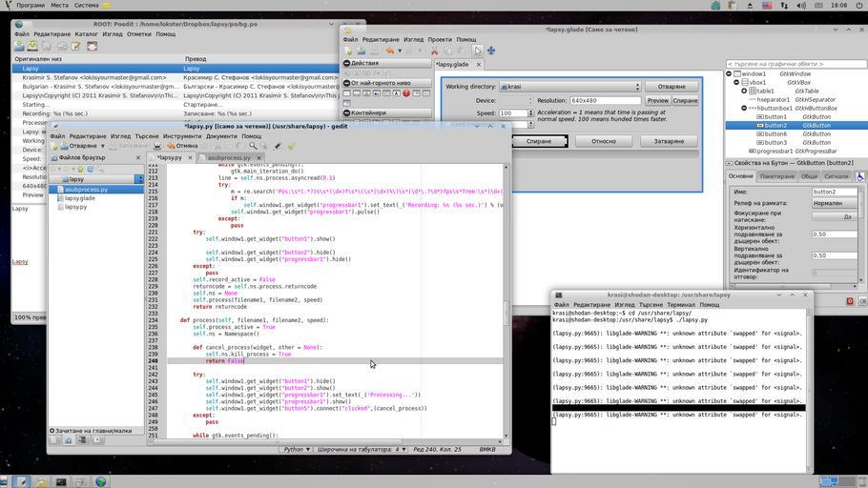
Task: Click the cut icon in Glade toolbar
Action: [x=434, y=51]
